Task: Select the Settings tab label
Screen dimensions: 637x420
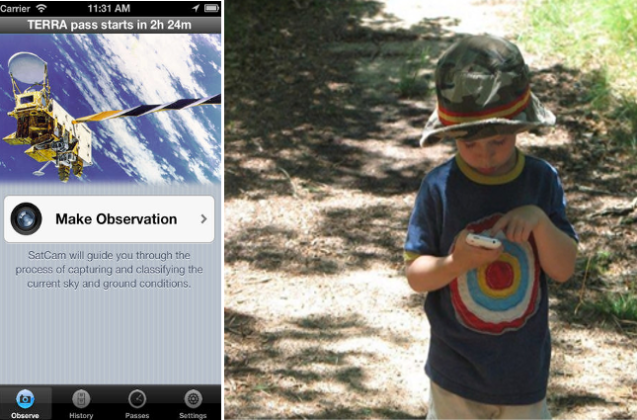Action: (x=193, y=416)
